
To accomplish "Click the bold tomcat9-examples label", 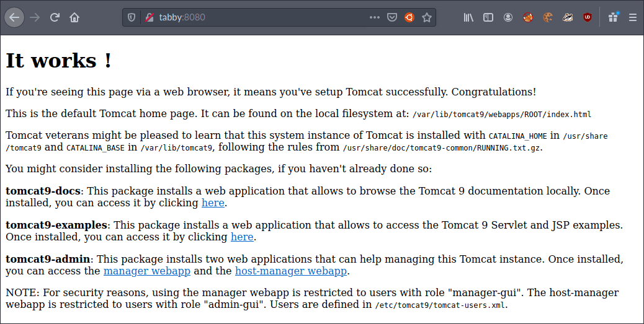I will (56, 225).
